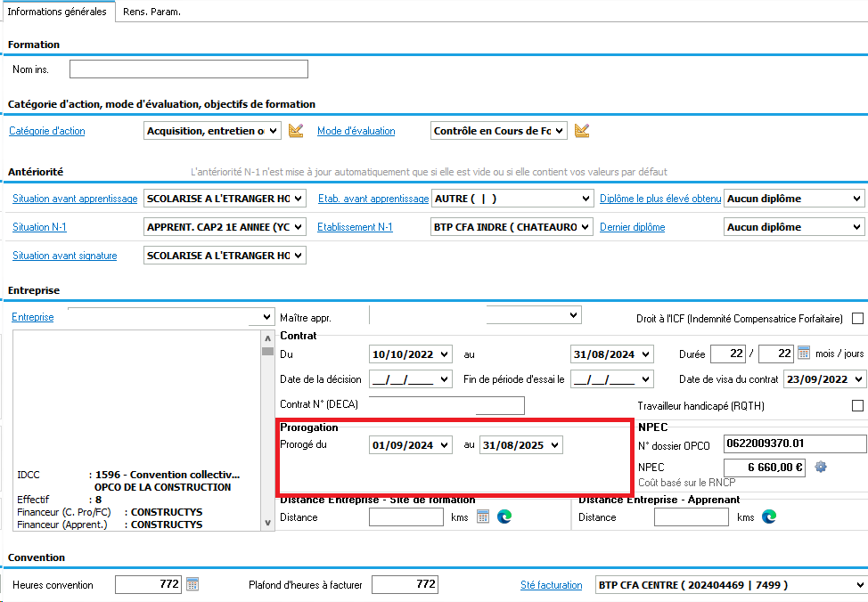The height and width of the screenshot is (602, 868).
Task: Switch to the Rens. Param. tab
Action: [151, 12]
